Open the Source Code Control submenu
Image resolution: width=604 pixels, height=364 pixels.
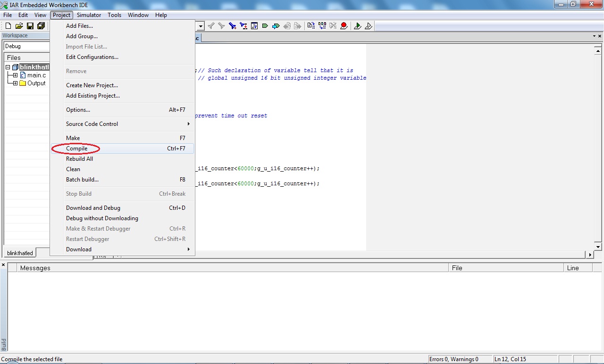pos(92,124)
